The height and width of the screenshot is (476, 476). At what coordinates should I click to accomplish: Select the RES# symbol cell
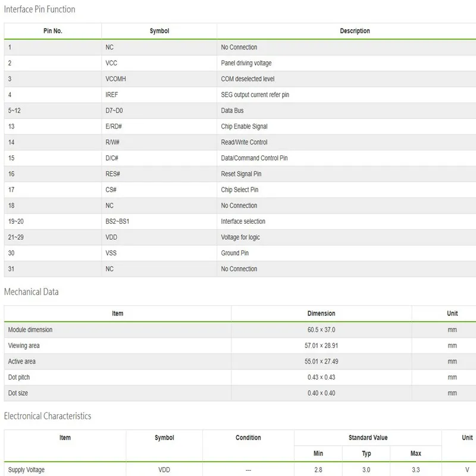112,174
